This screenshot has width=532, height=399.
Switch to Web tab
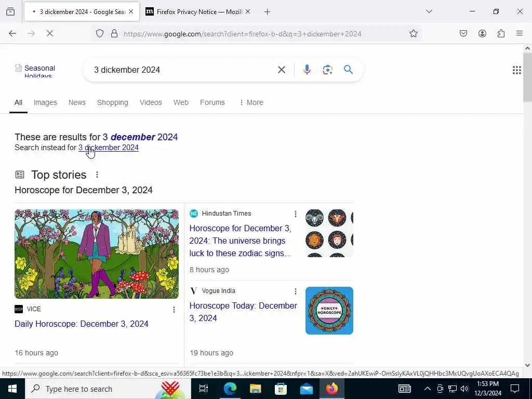point(181,102)
